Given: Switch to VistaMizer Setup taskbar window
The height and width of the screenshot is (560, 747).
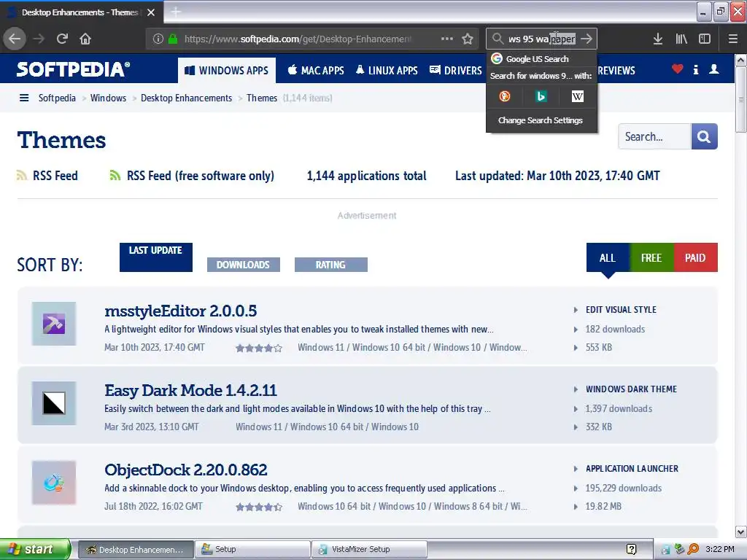Looking at the screenshot, I should point(369,550).
